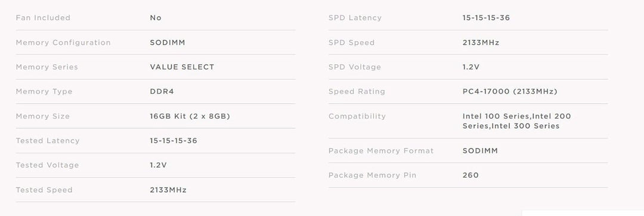Select the Intel 100 Series compatibility text
Image resolution: width=644 pixels, height=216 pixels.
(x=496, y=116)
